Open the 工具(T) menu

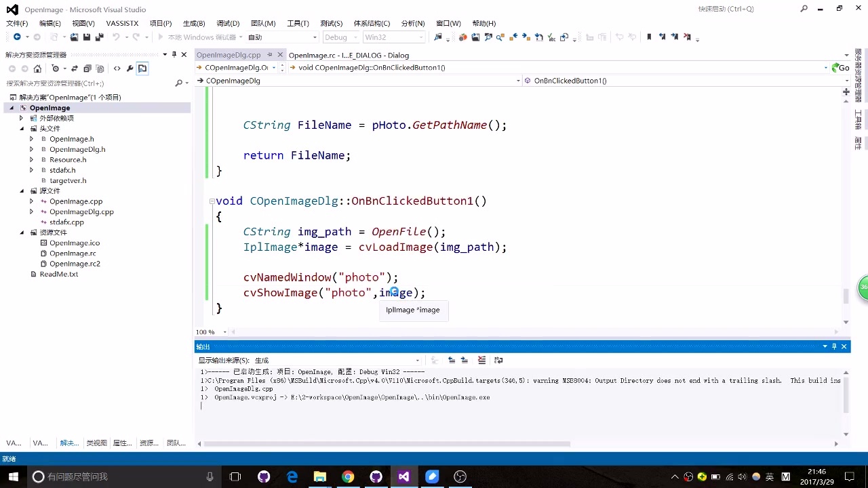pyautogui.click(x=298, y=23)
